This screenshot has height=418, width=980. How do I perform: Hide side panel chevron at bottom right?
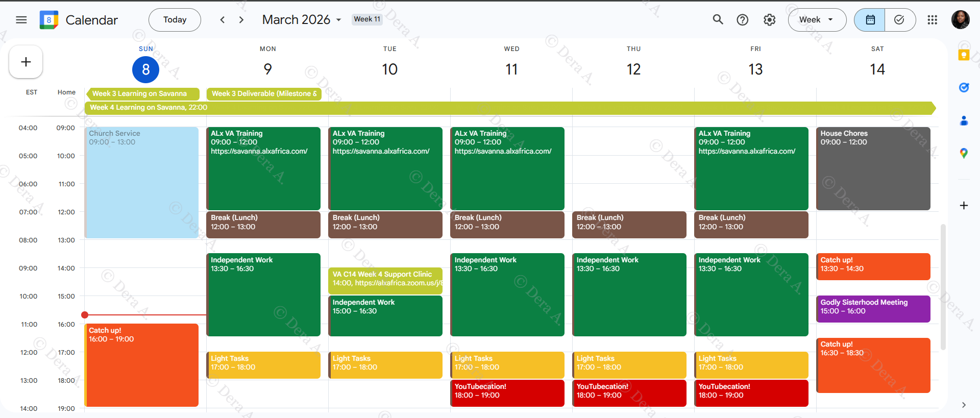964,405
